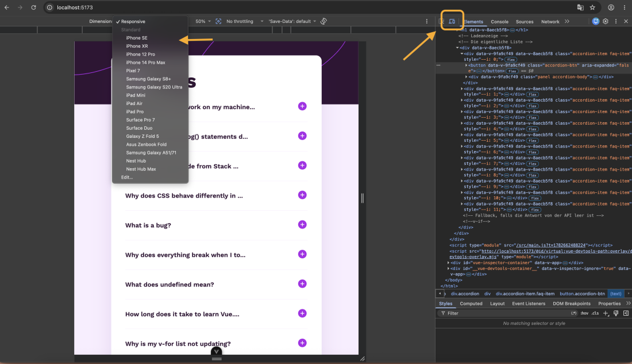This screenshot has width=632, height=364.
Task: Click the viewport bottom resize handle
Action: click(217, 358)
